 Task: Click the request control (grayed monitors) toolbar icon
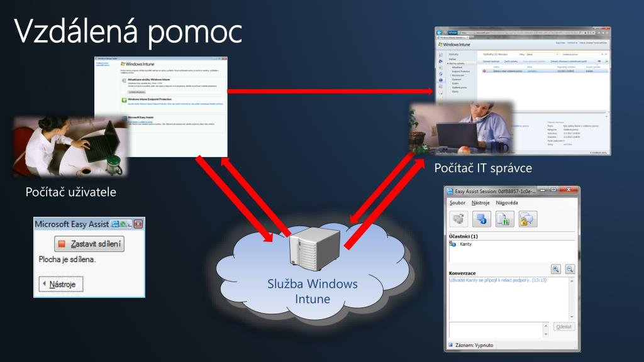458,219
